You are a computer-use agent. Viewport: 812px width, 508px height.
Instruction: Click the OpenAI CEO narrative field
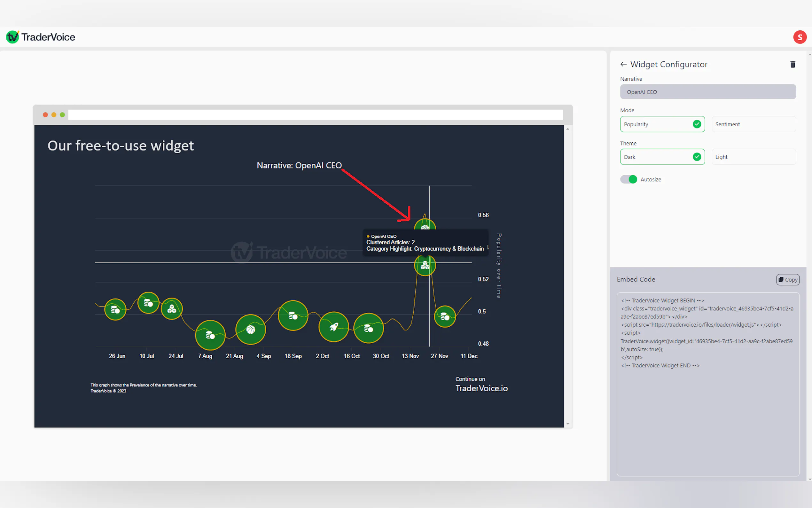point(708,92)
